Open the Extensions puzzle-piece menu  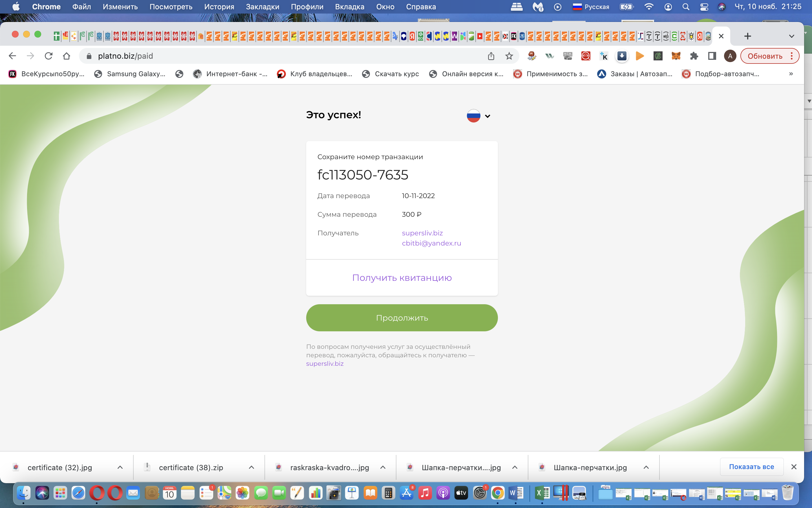click(694, 56)
